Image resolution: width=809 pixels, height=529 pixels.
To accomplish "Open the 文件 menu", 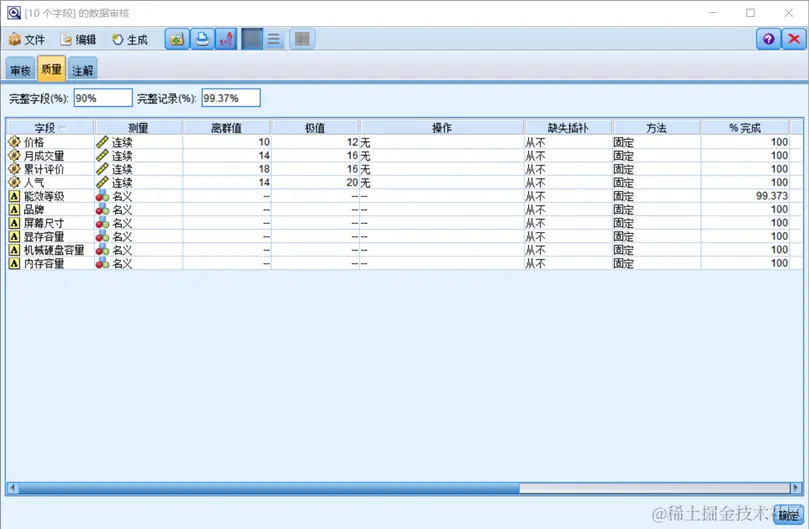I will click(x=27, y=39).
